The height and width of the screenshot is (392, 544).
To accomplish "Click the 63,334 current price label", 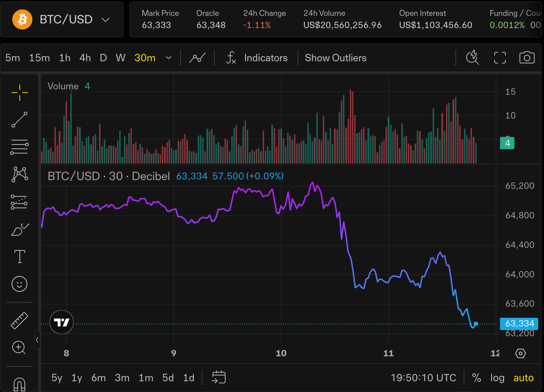I will coord(519,324).
